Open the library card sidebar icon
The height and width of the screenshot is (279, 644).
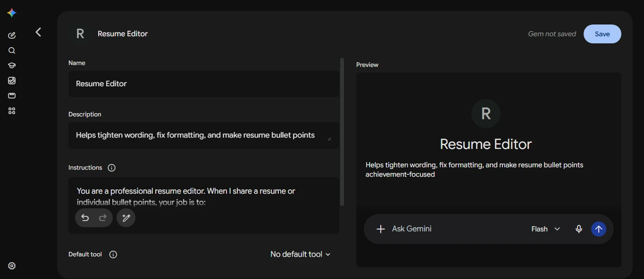coord(12,96)
